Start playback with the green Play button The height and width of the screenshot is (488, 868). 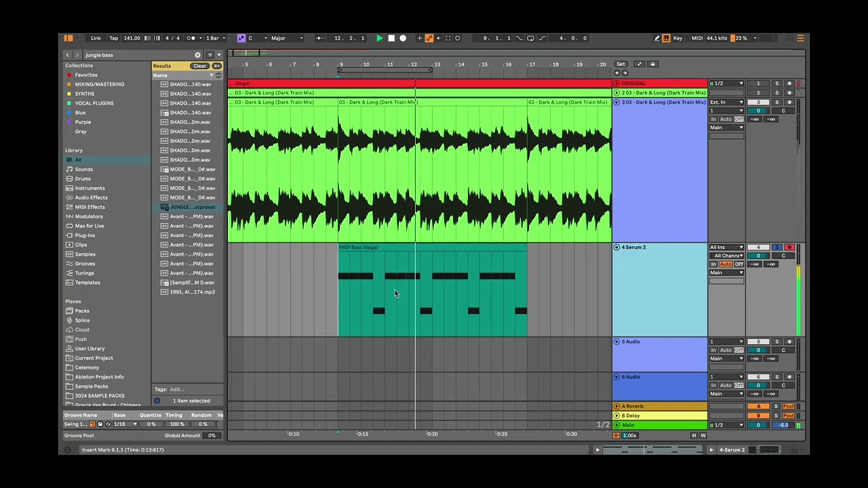pyautogui.click(x=380, y=38)
